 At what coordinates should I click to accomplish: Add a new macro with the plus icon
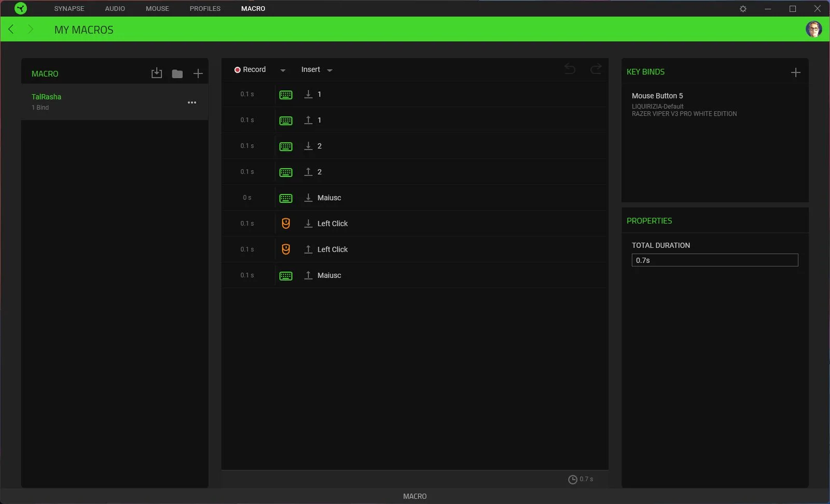point(198,74)
